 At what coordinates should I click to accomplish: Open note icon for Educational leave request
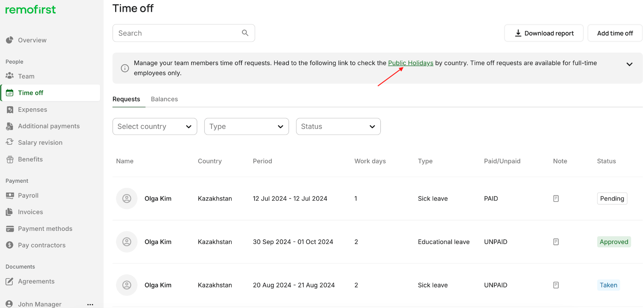[556, 242]
